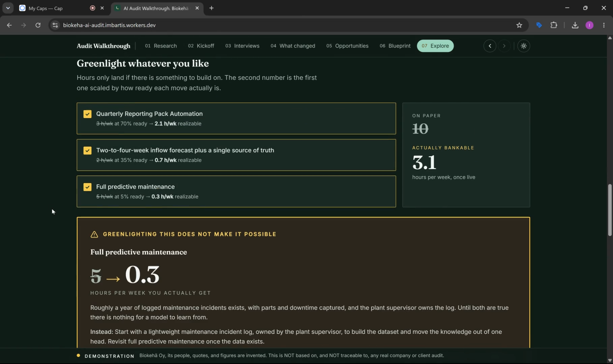Close the AI Audit Walkthrough tab
Viewport: 613px width, 364px height.
pos(197,8)
